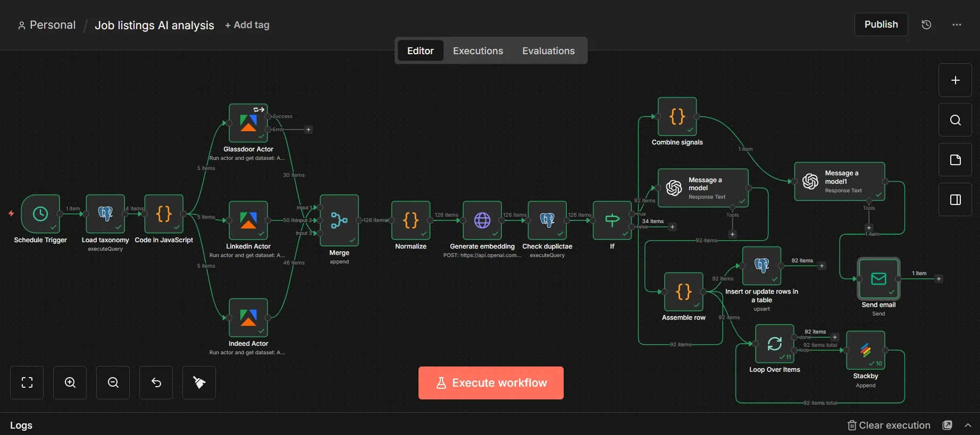Undo with the reset arrow button
This screenshot has height=435, width=980.
coord(156,382)
